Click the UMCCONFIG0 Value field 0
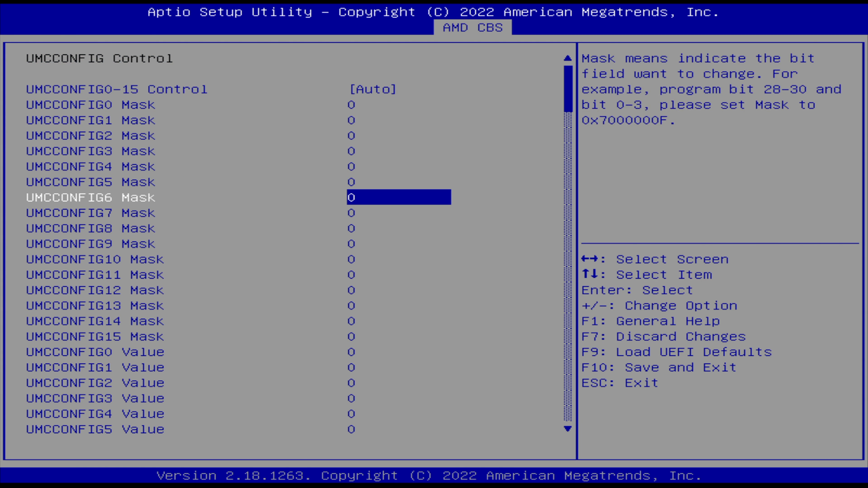 coord(351,352)
